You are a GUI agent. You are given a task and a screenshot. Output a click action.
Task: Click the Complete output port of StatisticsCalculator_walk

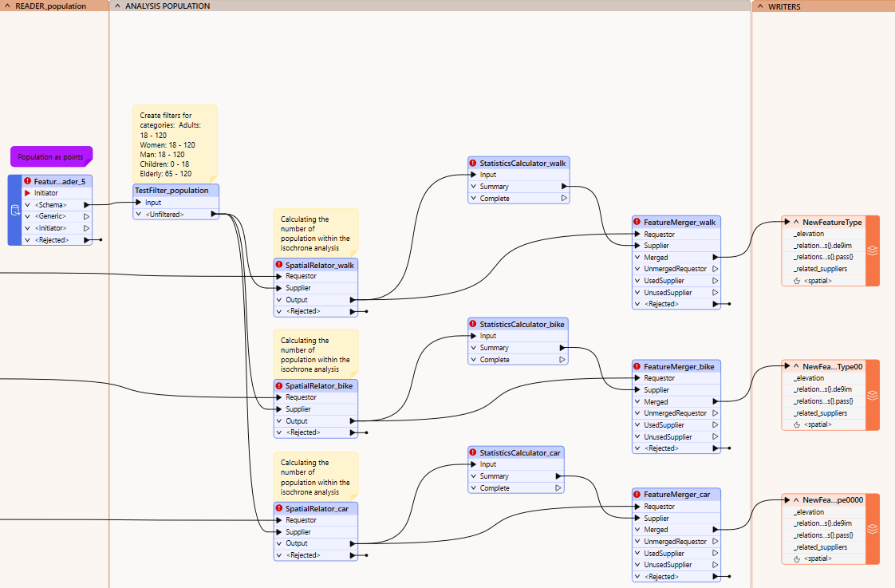point(564,199)
